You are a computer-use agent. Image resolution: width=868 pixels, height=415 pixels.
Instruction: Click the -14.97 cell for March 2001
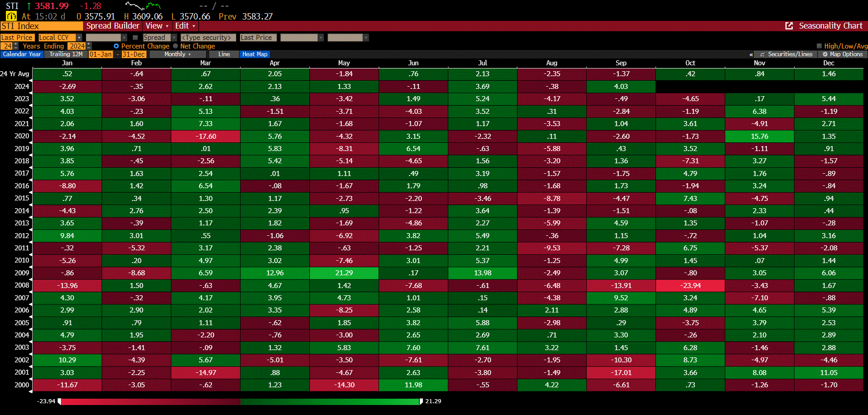(206, 372)
